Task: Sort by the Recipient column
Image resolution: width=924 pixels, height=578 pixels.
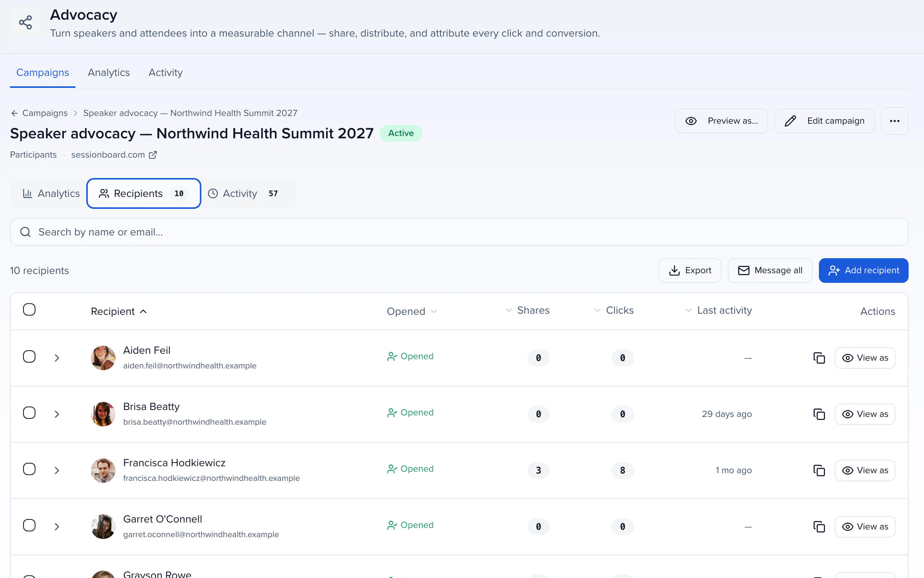Action: click(119, 311)
